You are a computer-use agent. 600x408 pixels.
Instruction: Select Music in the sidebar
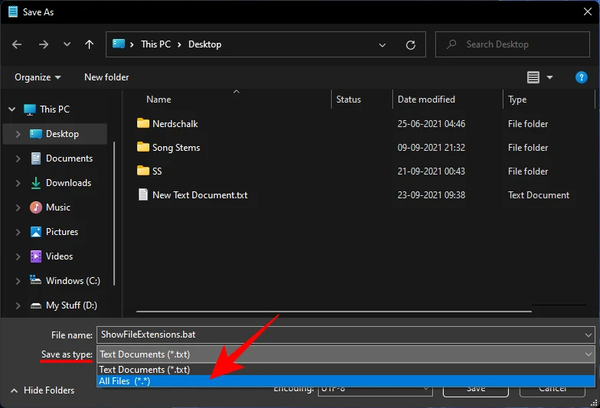tap(58, 207)
